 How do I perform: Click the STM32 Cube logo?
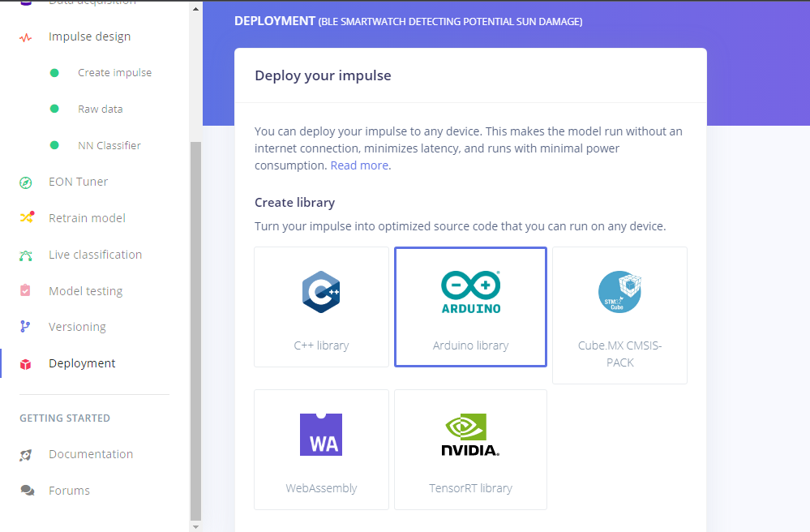(619, 292)
